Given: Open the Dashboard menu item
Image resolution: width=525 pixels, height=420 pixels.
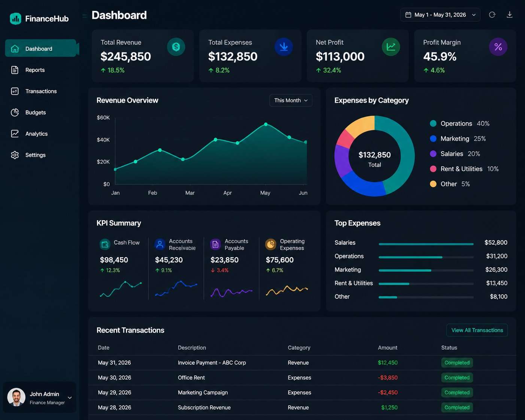Looking at the screenshot, I should click(41, 49).
